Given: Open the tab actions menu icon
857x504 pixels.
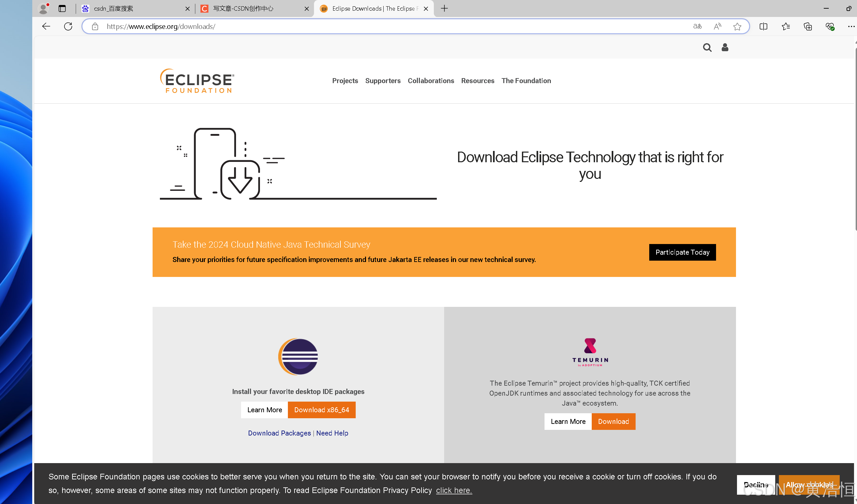Looking at the screenshot, I should pos(62,9).
